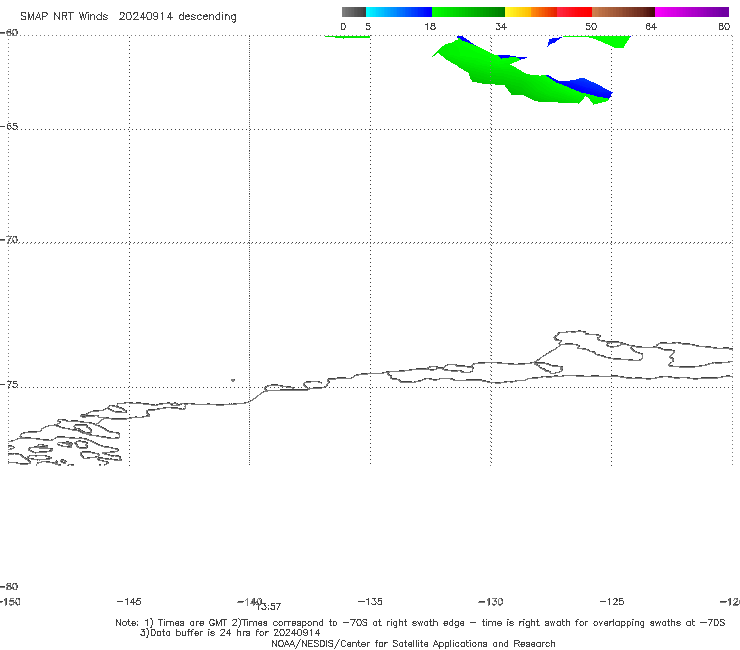The height and width of the screenshot is (650, 740).
Task: Click the gray 0-5 segment of the color bar
Action: [354, 12]
